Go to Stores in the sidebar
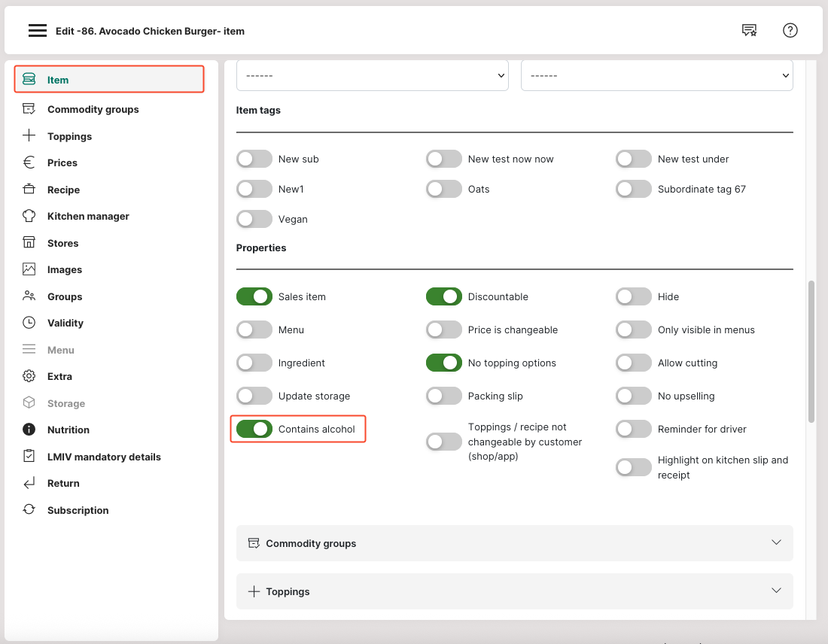This screenshot has height=644, width=828. point(62,243)
